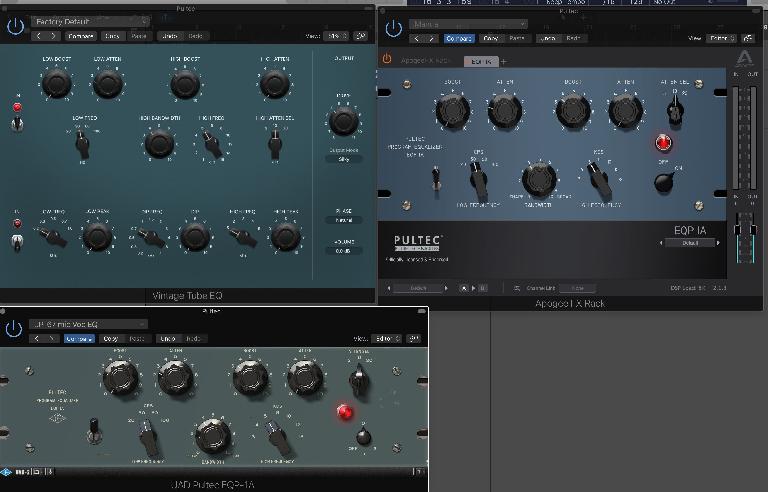Click Compare in the Vintage Tube EQ header
This screenshot has width=768, height=492.
click(80, 36)
